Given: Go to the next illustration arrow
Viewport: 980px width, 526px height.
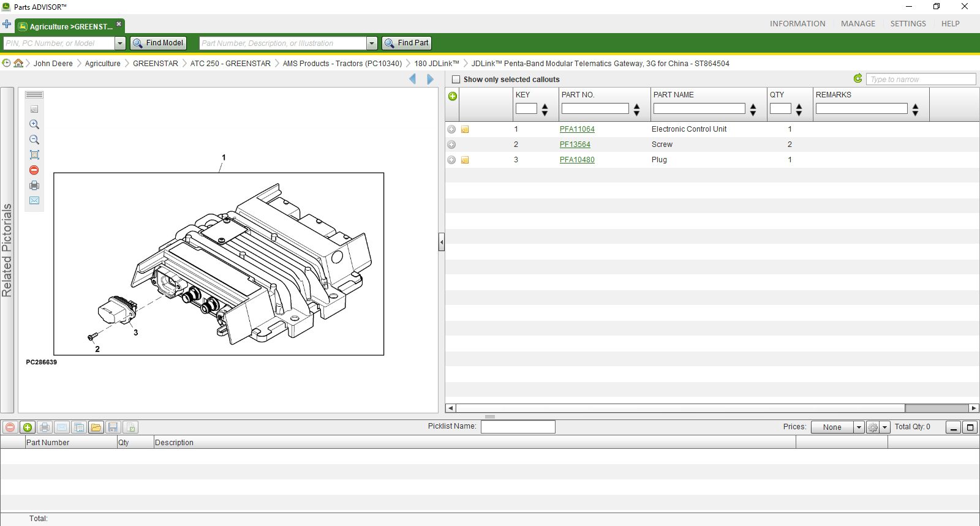Looking at the screenshot, I should pyautogui.click(x=430, y=79).
